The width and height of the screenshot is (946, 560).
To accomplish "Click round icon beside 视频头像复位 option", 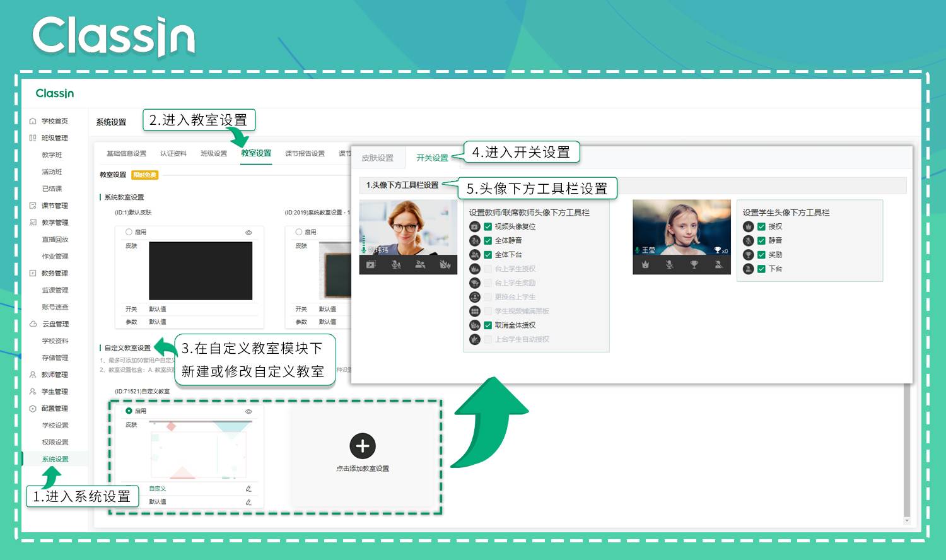I will [x=475, y=226].
